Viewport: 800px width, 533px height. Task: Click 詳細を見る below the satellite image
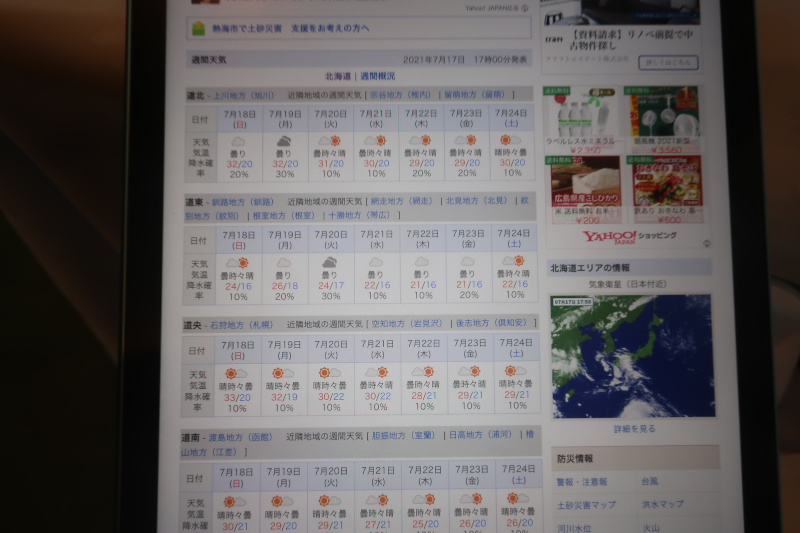[634, 429]
